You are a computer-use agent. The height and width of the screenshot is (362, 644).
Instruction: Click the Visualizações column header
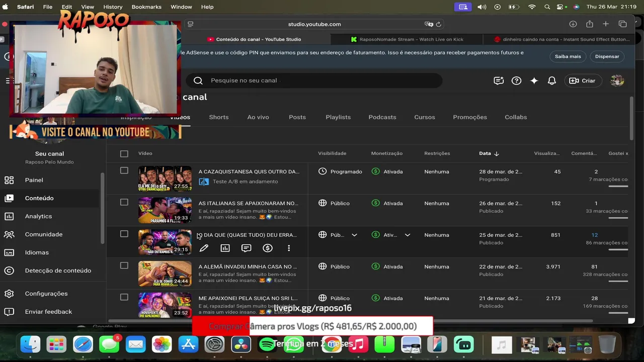pyautogui.click(x=547, y=153)
